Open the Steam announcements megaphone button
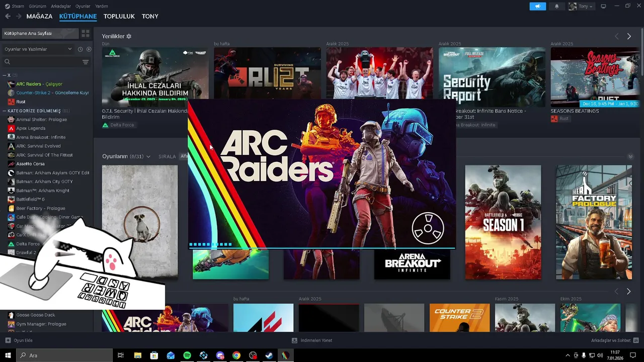644x362 pixels. pos(537,6)
